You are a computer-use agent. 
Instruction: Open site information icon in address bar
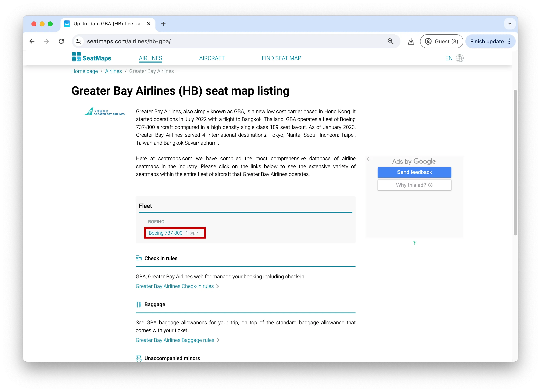coord(79,41)
